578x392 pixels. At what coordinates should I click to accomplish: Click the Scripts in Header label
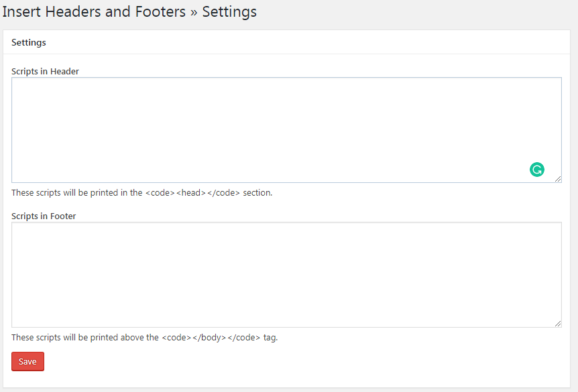coord(45,71)
